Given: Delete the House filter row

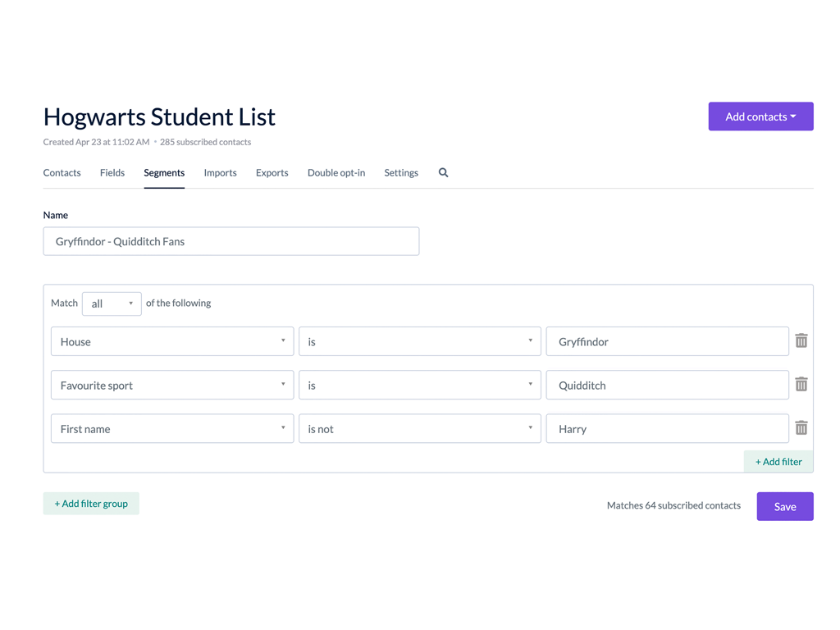Looking at the screenshot, I should pyautogui.click(x=801, y=340).
